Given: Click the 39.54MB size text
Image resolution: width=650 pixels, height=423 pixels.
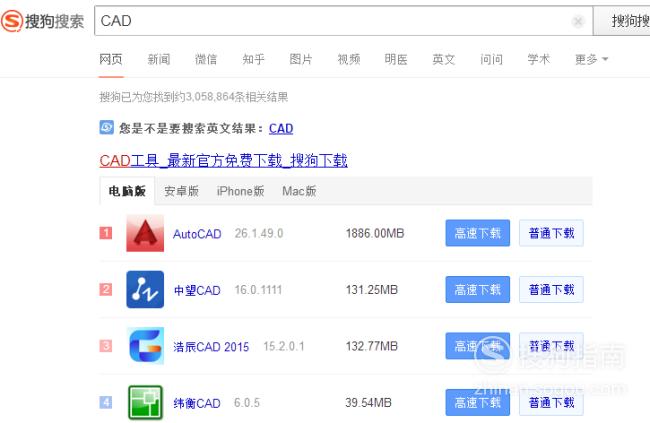Looking at the screenshot, I should coord(369,402).
